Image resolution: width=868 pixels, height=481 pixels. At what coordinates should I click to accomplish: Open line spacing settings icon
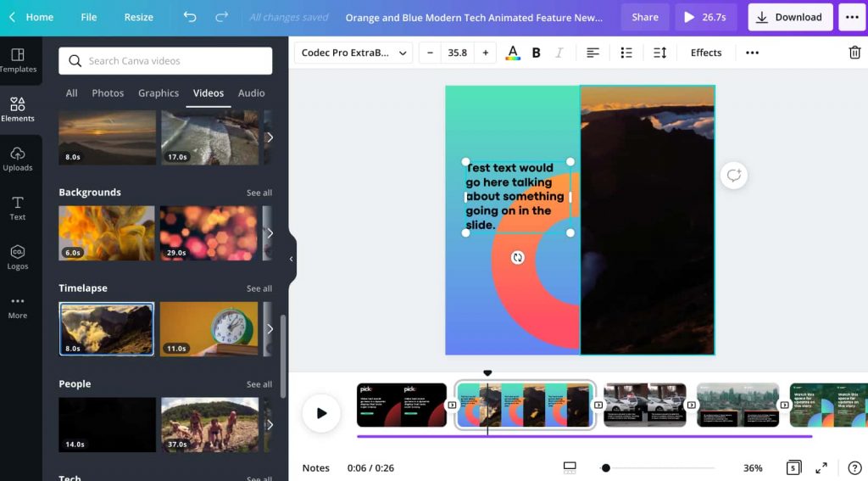tap(659, 53)
